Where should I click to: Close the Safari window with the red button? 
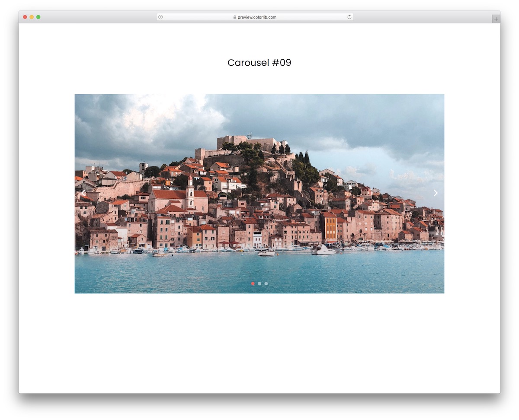[x=25, y=17]
